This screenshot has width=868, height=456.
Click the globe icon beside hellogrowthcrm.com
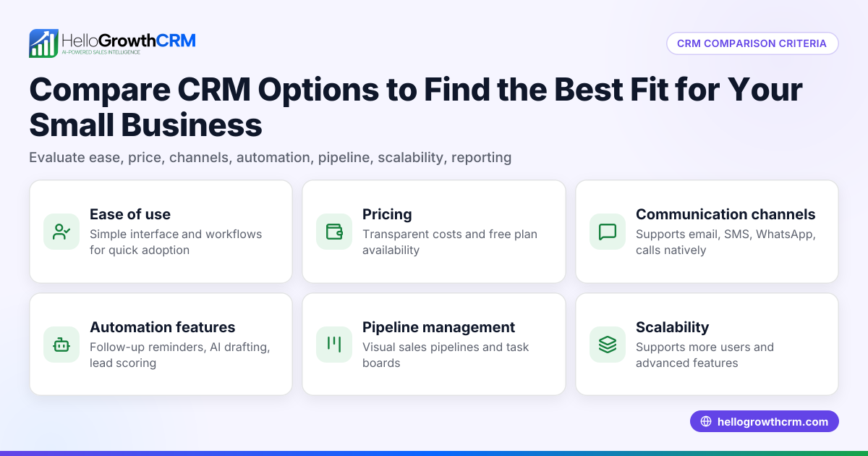(x=706, y=422)
